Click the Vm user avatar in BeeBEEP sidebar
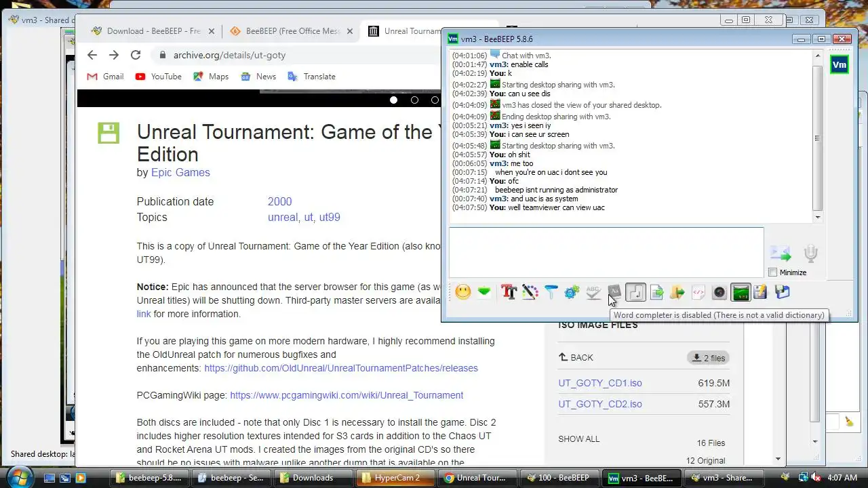The image size is (868, 488). pos(840,65)
